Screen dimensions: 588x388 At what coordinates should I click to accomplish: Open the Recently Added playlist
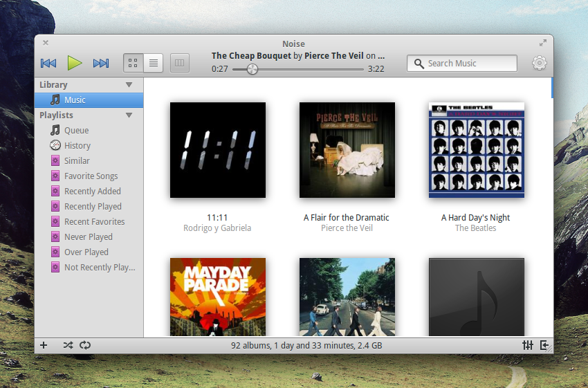coord(92,192)
